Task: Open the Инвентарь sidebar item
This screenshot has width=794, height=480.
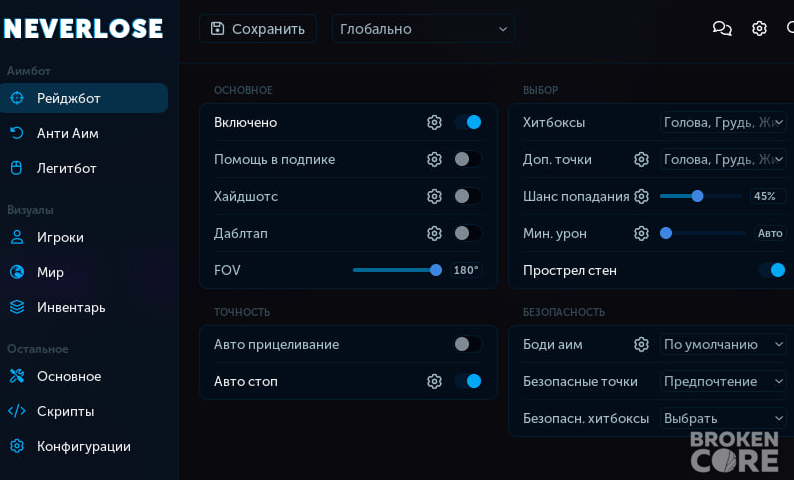Action: (84, 307)
